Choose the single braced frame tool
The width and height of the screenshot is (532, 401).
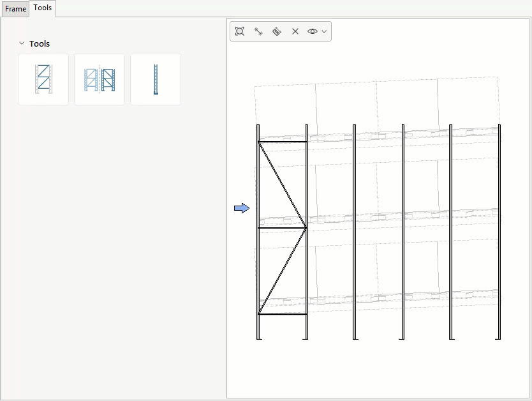(43, 79)
